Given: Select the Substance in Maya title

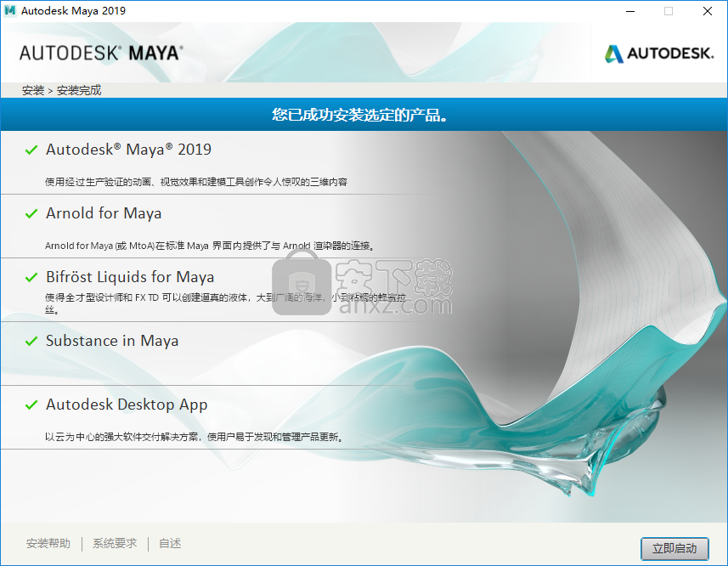Looking at the screenshot, I should coord(112,341).
